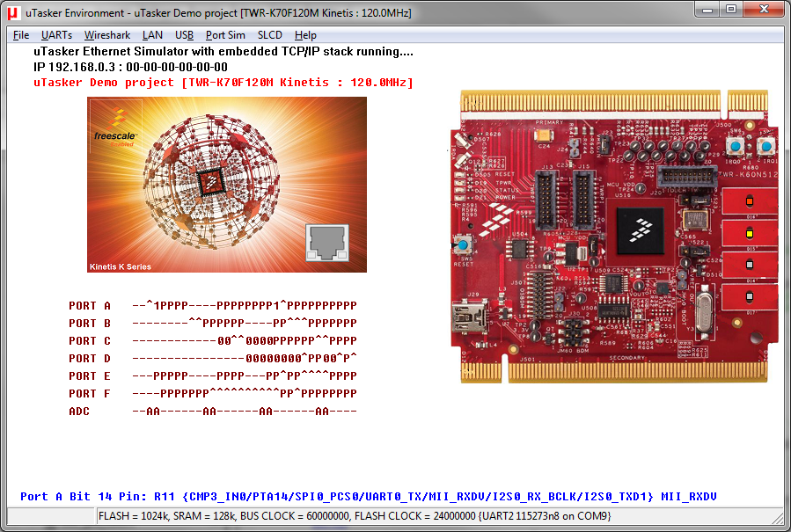Minimize the uTasker Environment window
The width and height of the screenshot is (791, 532).
tap(707, 10)
